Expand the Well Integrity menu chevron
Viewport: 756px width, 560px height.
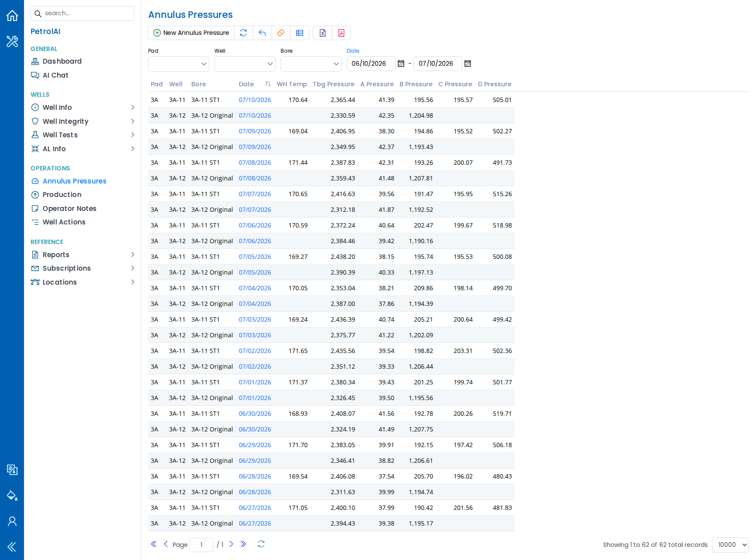click(x=132, y=121)
